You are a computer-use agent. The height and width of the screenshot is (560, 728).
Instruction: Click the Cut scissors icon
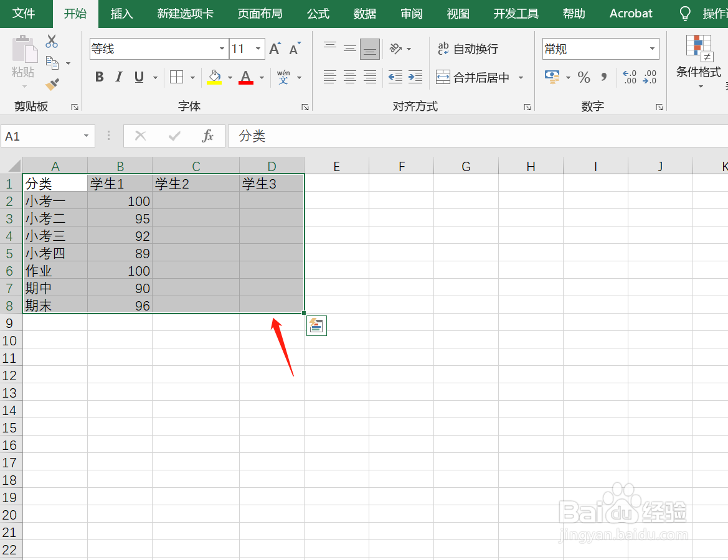pyautogui.click(x=52, y=42)
